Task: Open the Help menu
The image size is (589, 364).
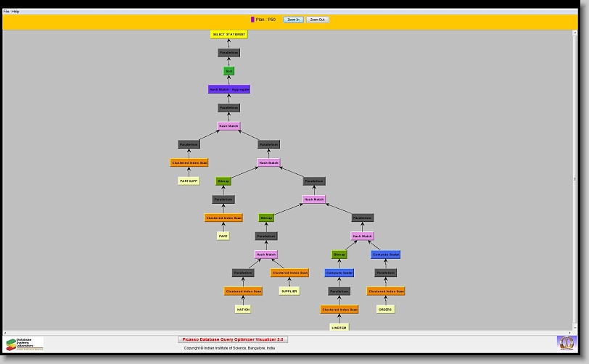Action: tap(15, 12)
